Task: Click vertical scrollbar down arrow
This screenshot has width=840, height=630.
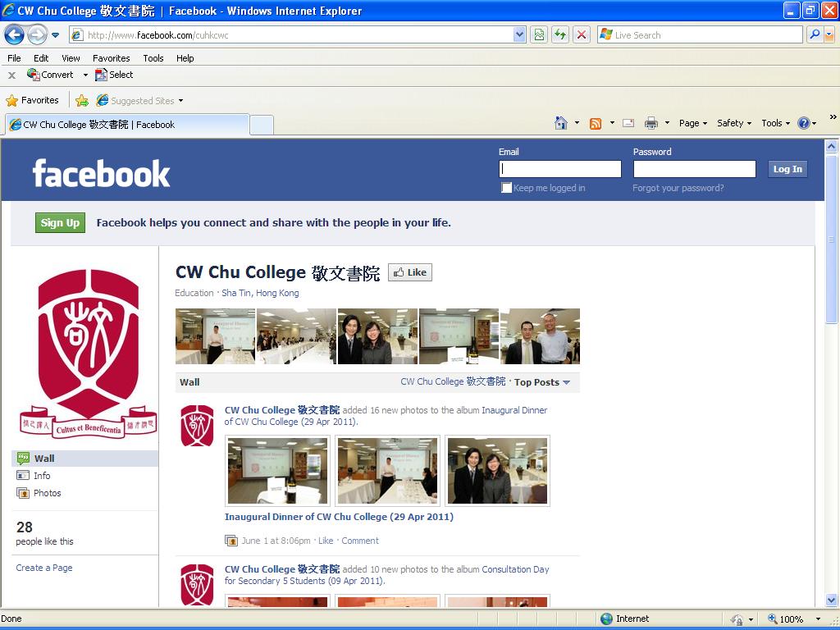Action: point(832,600)
